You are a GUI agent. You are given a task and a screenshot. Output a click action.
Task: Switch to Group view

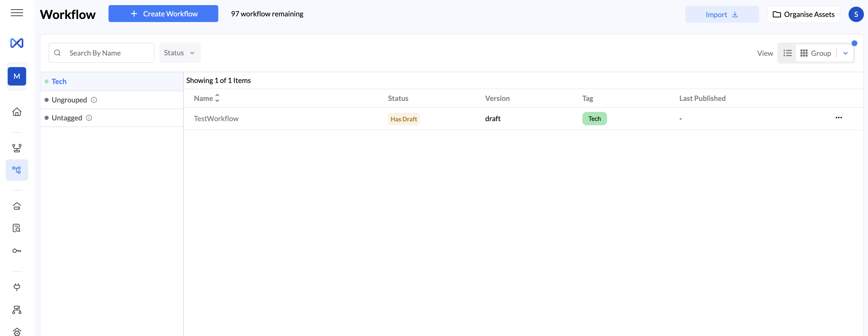coord(816,53)
